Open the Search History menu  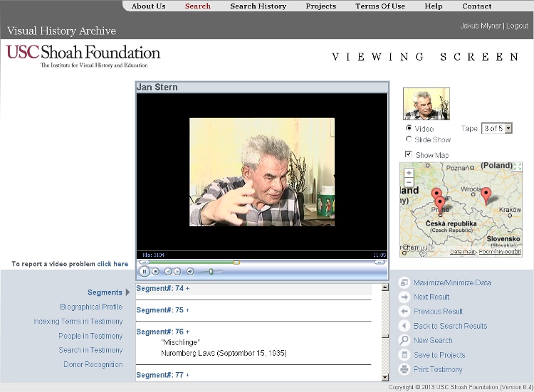(258, 6)
